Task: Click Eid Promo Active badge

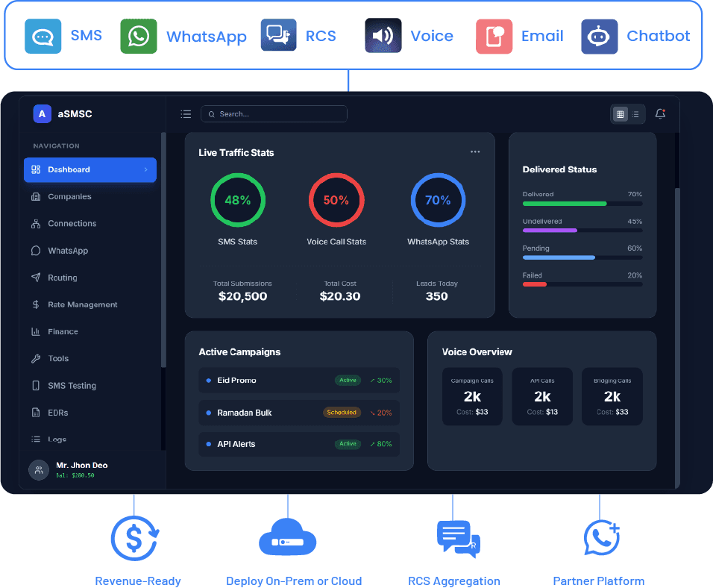Action: coord(348,381)
